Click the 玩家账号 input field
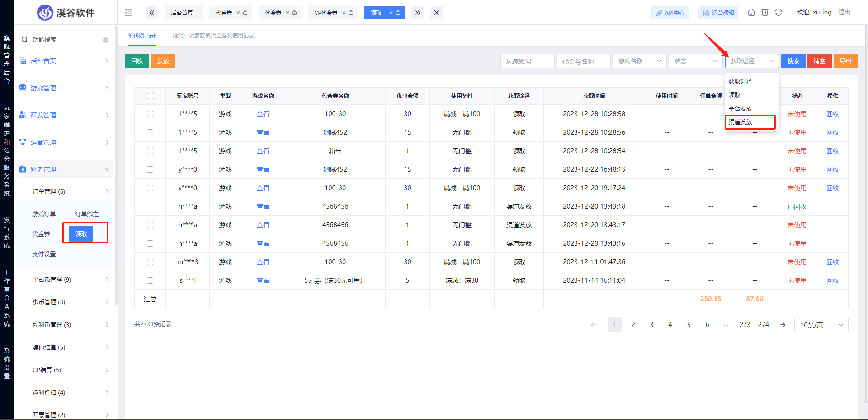The width and height of the screenshot is (868, 420). [x=528, y=61]
